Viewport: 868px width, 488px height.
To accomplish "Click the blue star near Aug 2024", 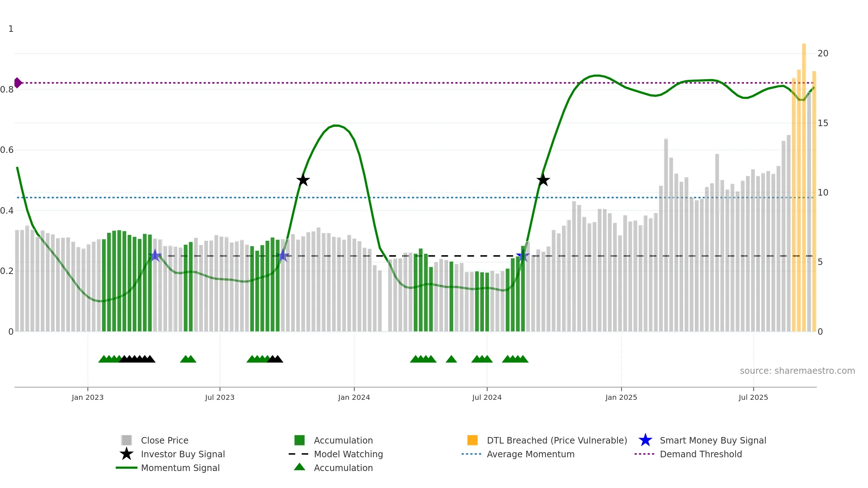I will click(523, 256).
